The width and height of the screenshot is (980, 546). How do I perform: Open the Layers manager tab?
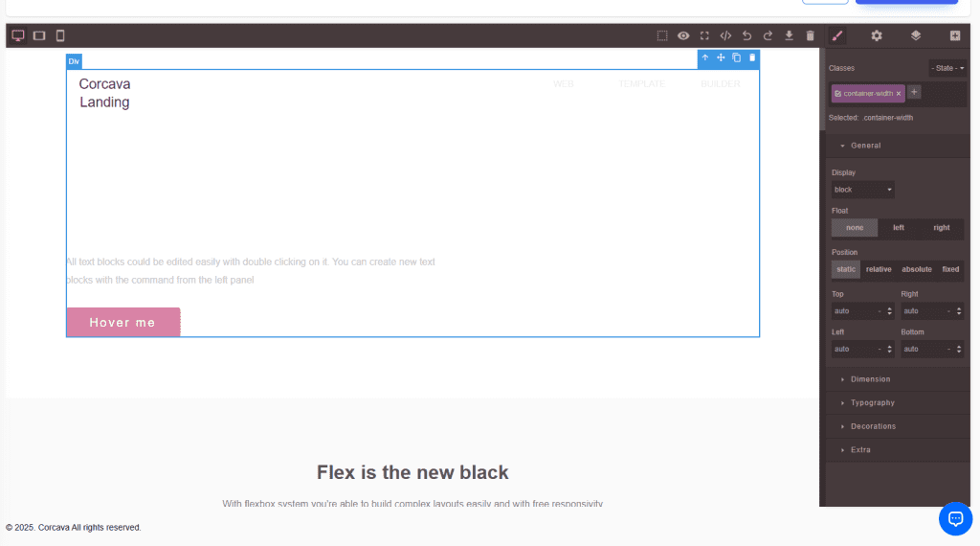click(x=916, y=35)
